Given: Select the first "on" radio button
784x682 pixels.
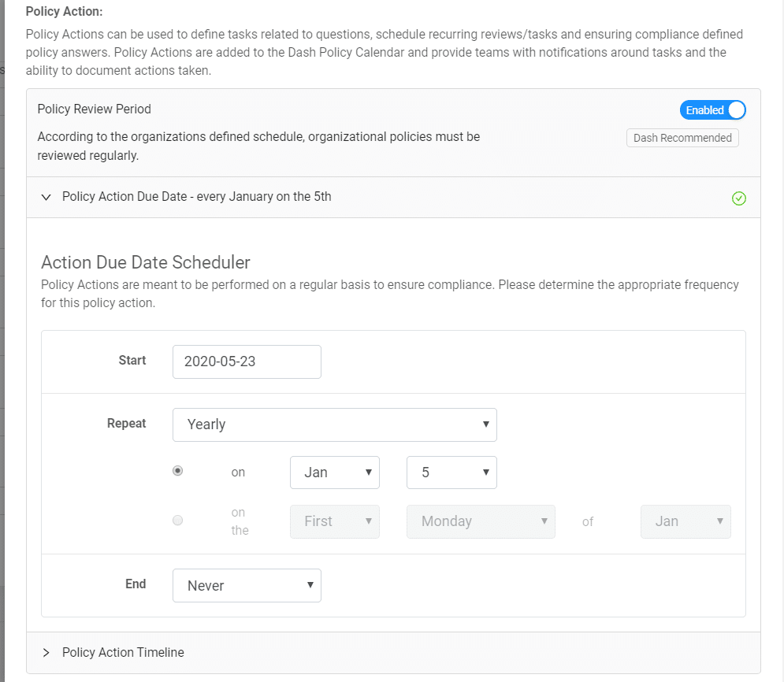Looking at the screenshot, I should [177, 471].
